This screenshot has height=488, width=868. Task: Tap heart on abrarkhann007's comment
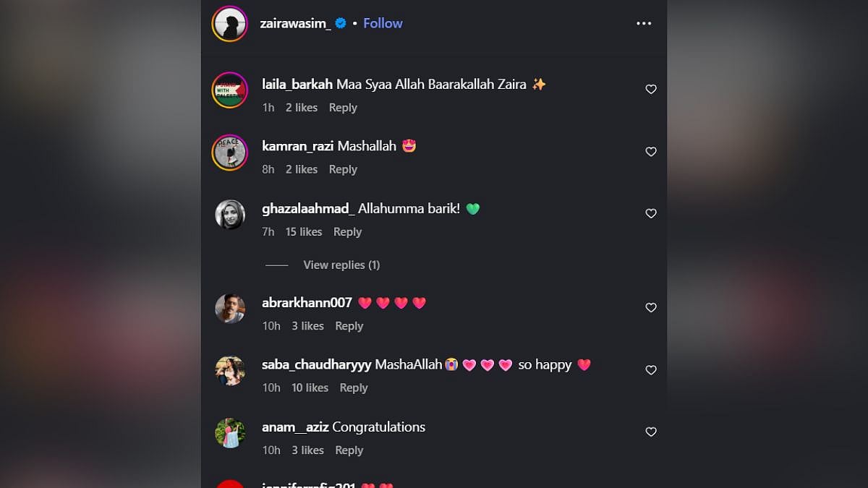[651, 308]
